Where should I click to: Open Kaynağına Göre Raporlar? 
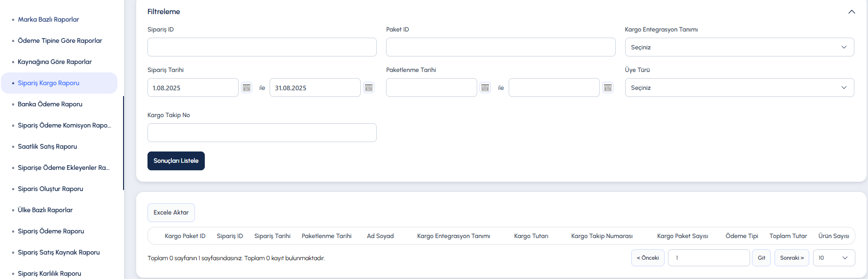[54, 62]
